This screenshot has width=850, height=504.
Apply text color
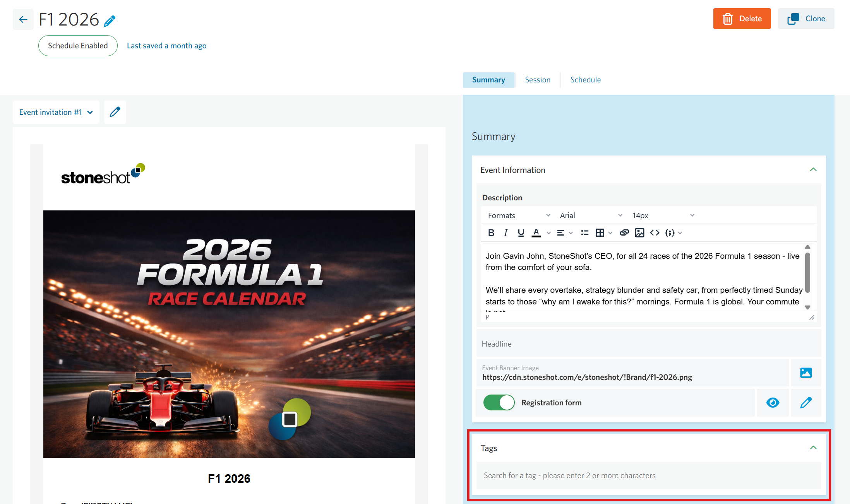pyautogui.click(x=536, y=232)
